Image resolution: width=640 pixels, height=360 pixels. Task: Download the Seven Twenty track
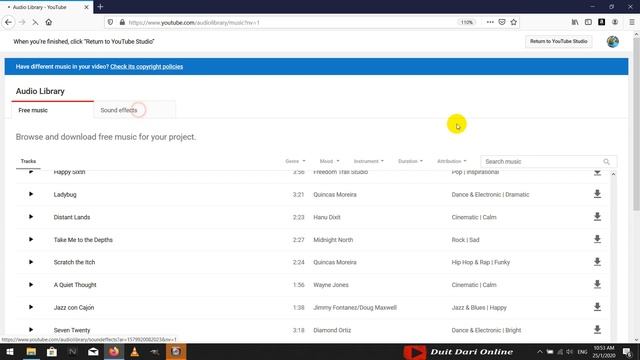pyautogui.click(x=597, y=329)
